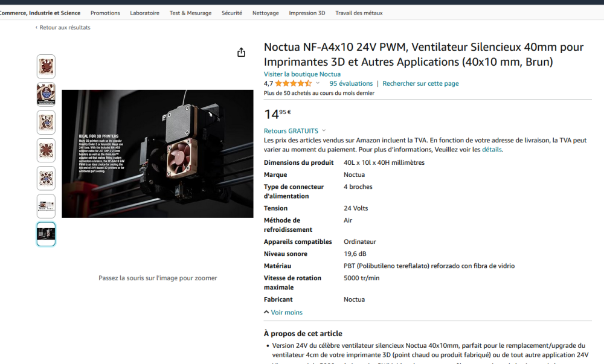Select the sixth accessories thumbnail
Image resolution: width=604 pixels, height=364 pixels.
click(47, 206)
